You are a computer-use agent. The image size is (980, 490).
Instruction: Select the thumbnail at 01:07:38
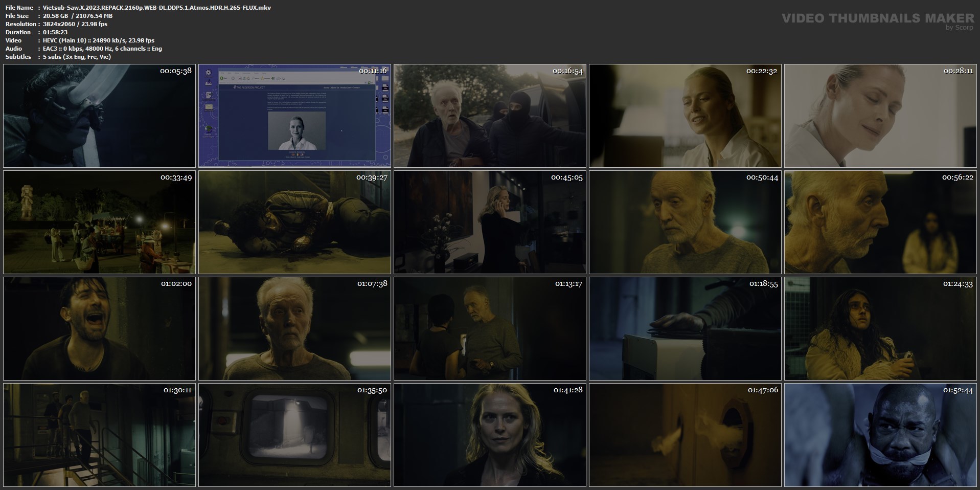click(294, 329)
